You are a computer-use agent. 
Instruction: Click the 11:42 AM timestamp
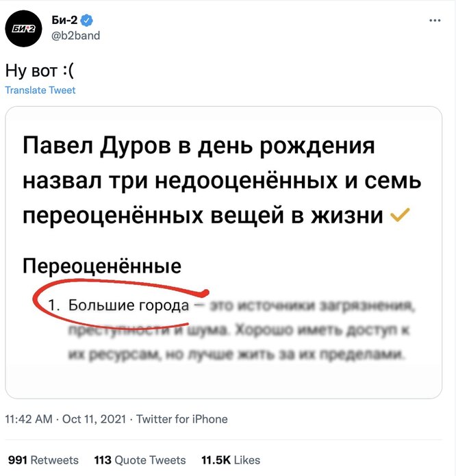29,418
